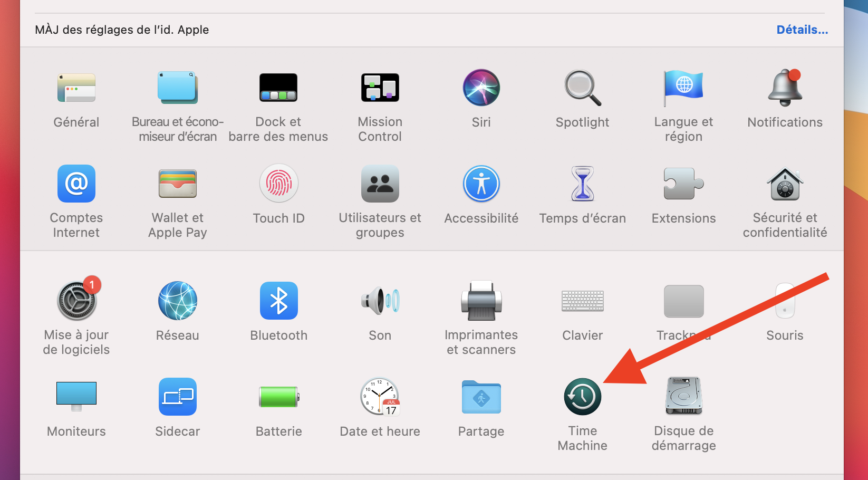Open Disque de démarrage pane
The image size is (868, 480).
click(x=683, y=397)
